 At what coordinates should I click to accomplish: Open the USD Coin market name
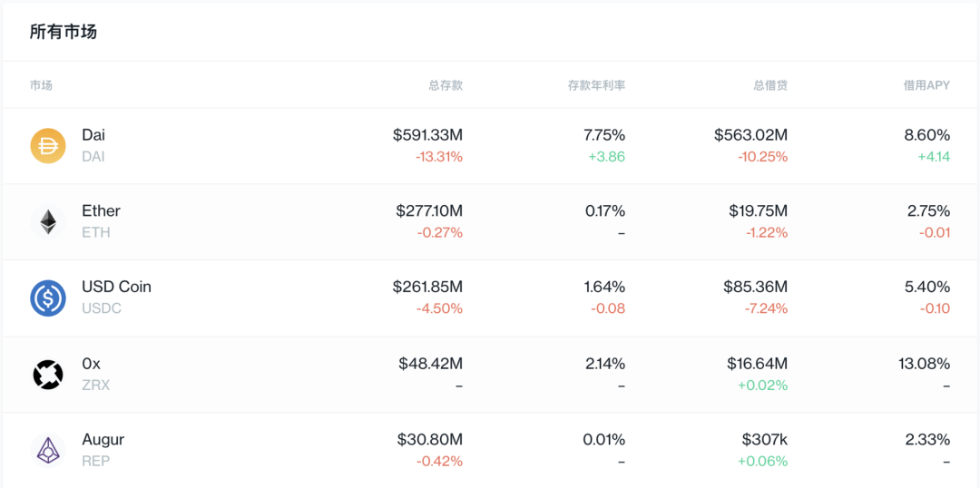(x=116, y=287)
